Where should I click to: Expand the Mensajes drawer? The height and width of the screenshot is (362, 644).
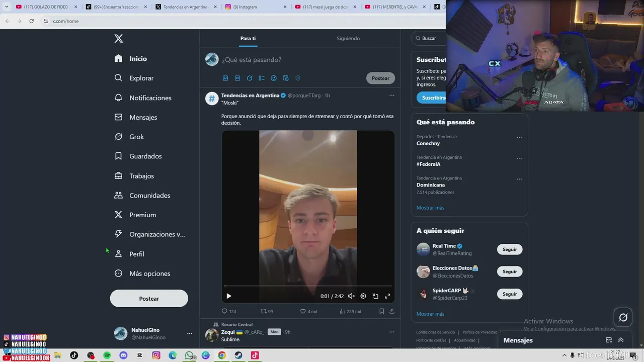[x=621, y=340]
